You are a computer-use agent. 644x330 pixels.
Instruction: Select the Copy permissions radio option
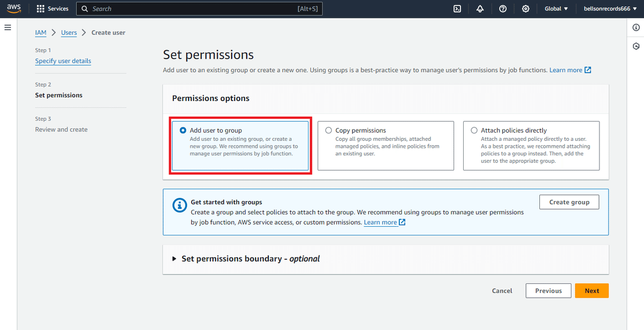tap(386, 146)
